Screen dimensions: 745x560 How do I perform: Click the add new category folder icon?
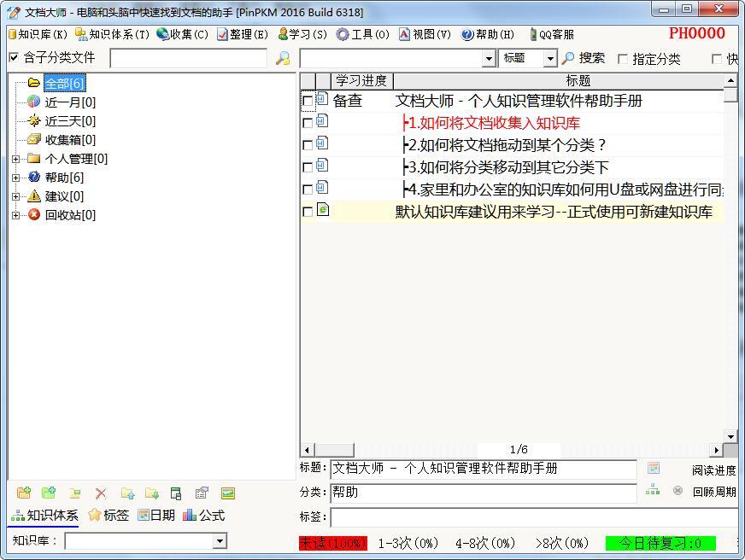(x=24, y=493)
